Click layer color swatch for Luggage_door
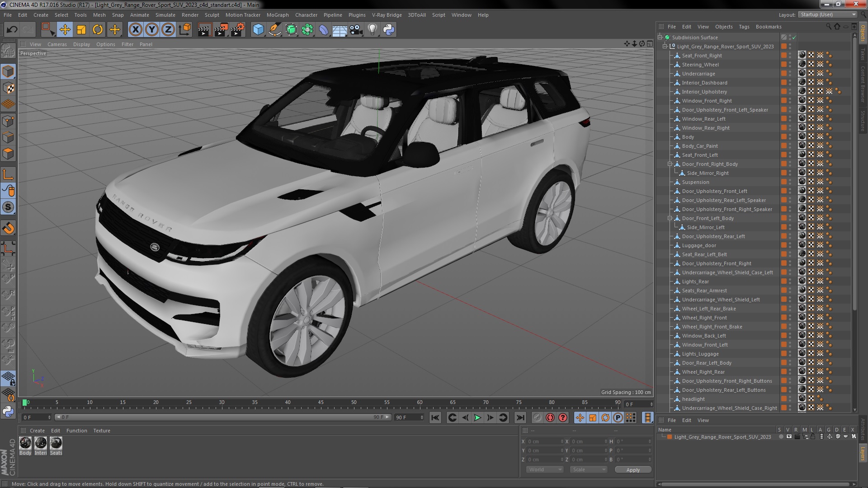 point(784,245)
